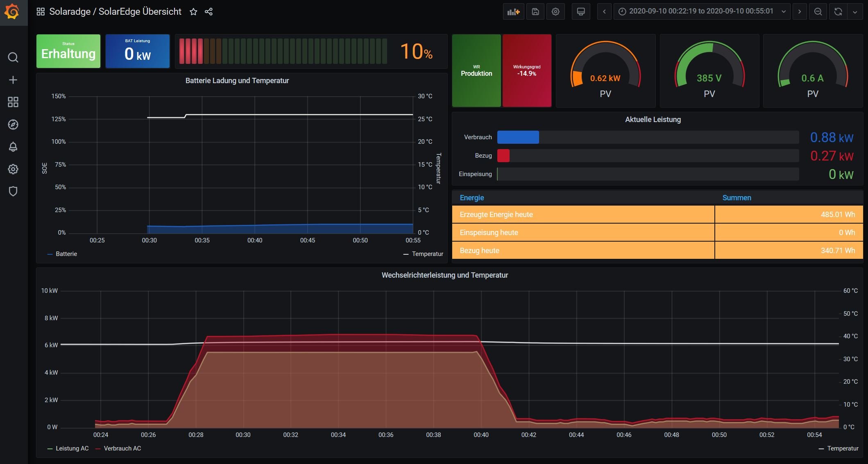Expand the refresh interval dropdown arrow
The width and height of the screenshot is (868, 464).
[x=855, y=12]
